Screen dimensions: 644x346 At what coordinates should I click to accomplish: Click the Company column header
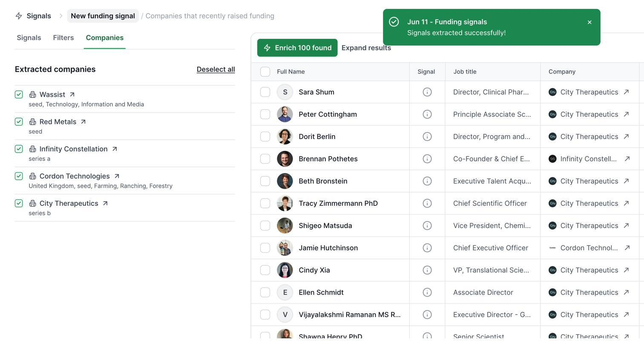(x=562, y=72)
